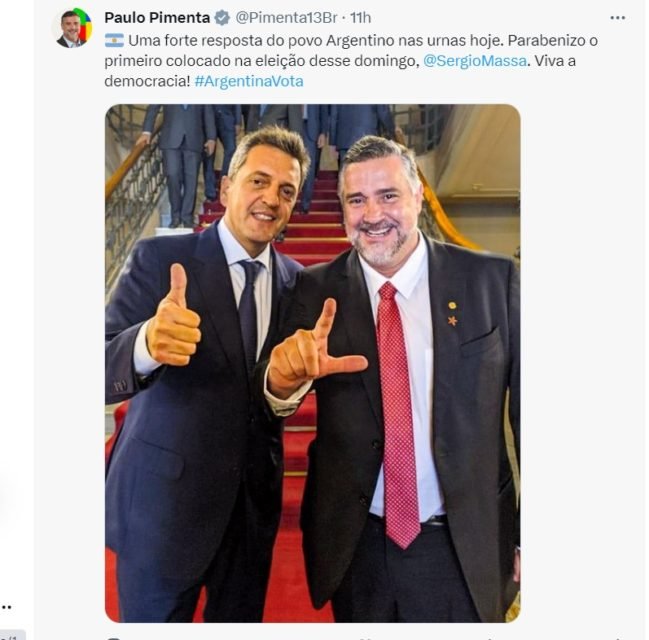
Task: Click the red dotted tie in photo
Action: click(x=397, y=414)
